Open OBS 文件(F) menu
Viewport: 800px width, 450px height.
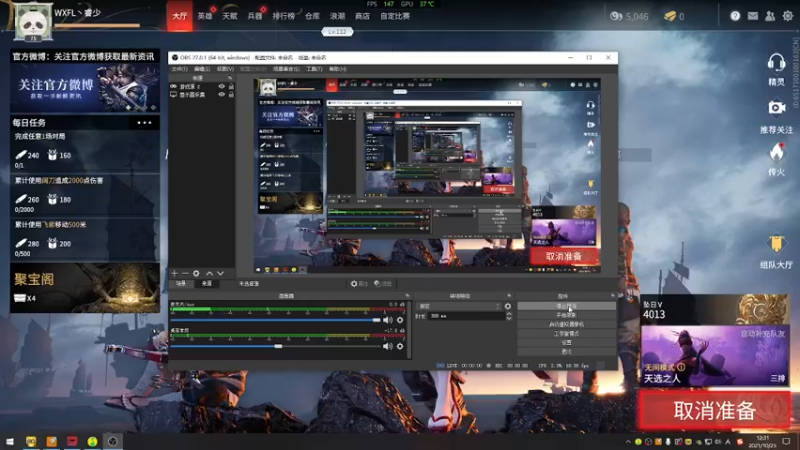[x=179, y=69]
